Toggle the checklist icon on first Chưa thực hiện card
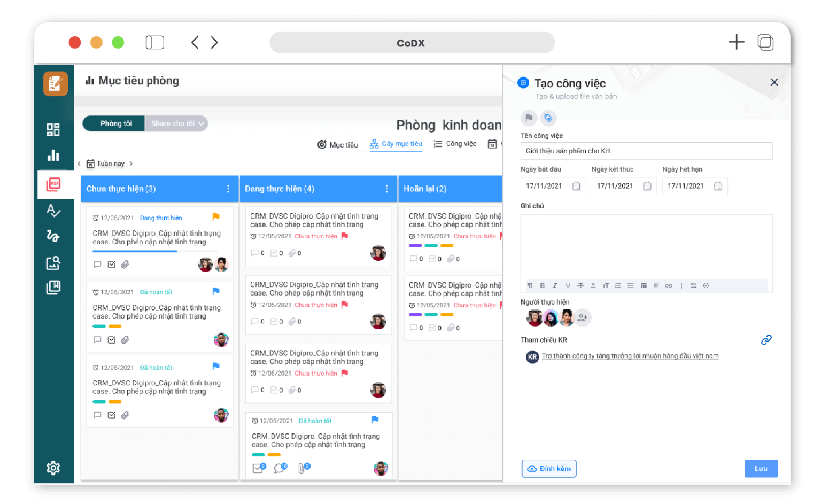This screenshot has height=504, width=821. pos(112,265)
